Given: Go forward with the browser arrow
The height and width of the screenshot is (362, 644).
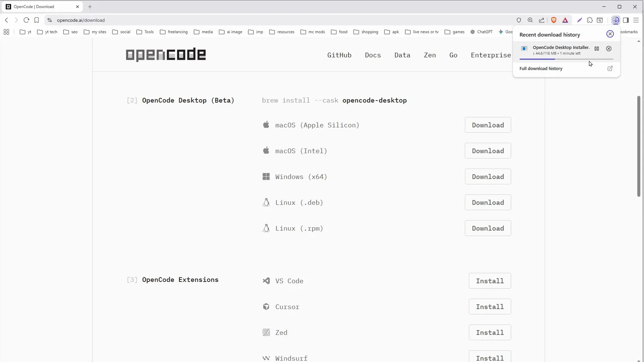Looking at the screenshot, I should pos(16,20).
